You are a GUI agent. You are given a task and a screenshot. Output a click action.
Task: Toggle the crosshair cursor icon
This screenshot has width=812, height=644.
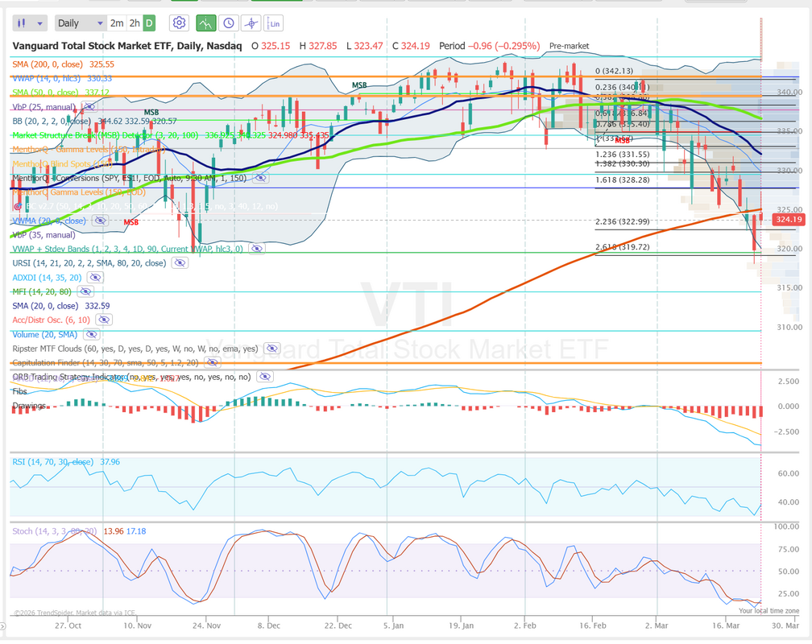point(251,23)
